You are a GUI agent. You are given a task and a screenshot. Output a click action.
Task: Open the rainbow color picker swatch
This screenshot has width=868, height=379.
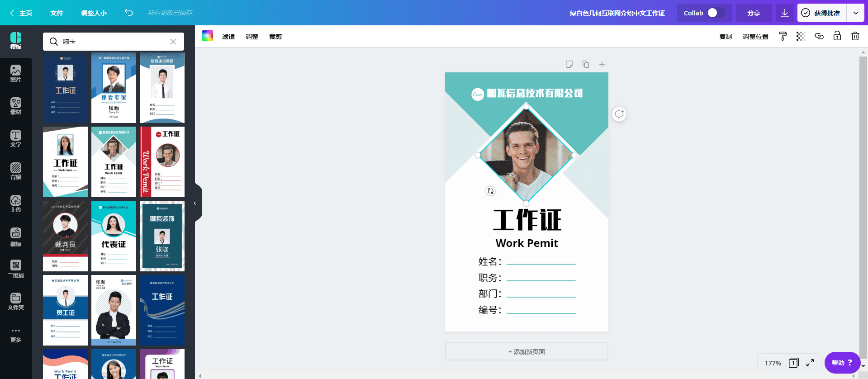(x=208, y=36)
